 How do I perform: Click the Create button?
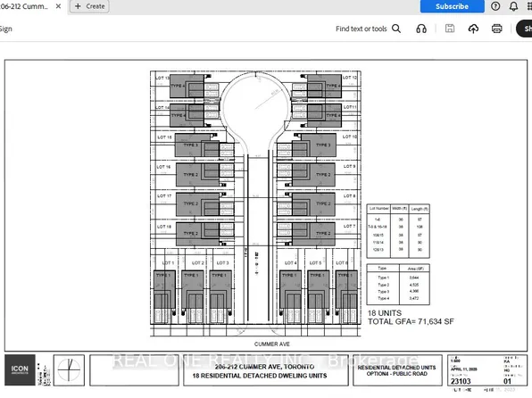[89, 6]
